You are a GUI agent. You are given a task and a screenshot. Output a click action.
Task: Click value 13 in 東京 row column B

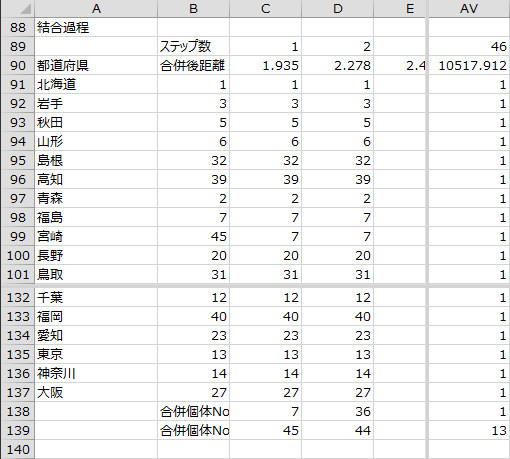click(x=193, y=354)
